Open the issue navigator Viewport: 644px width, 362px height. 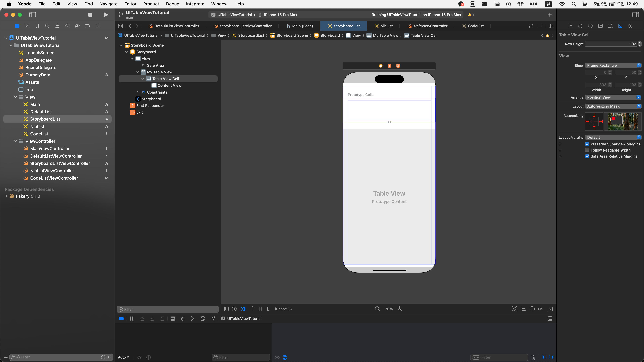click(x=57, y=26)
